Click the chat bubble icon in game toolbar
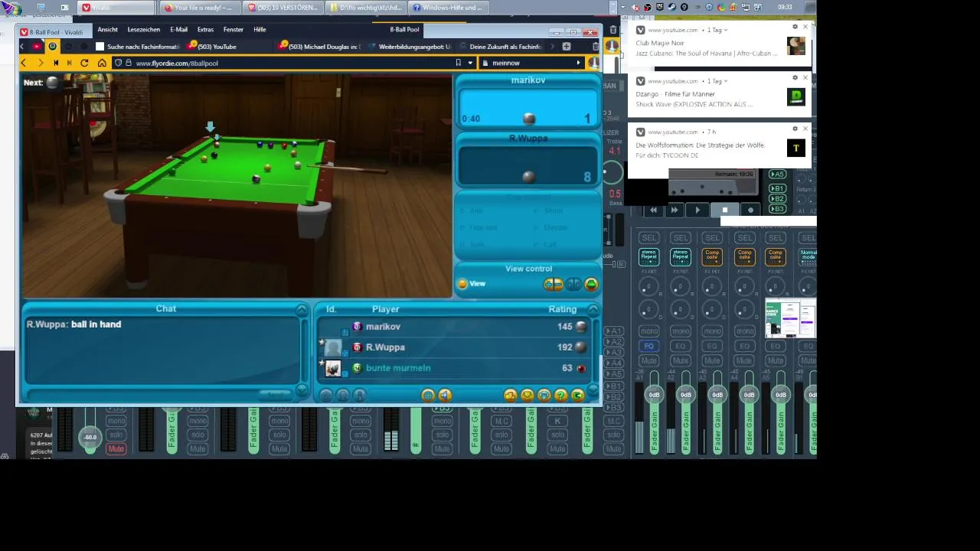Image resolution: width=980 pixels, height=551 pixels. (544, 396)
